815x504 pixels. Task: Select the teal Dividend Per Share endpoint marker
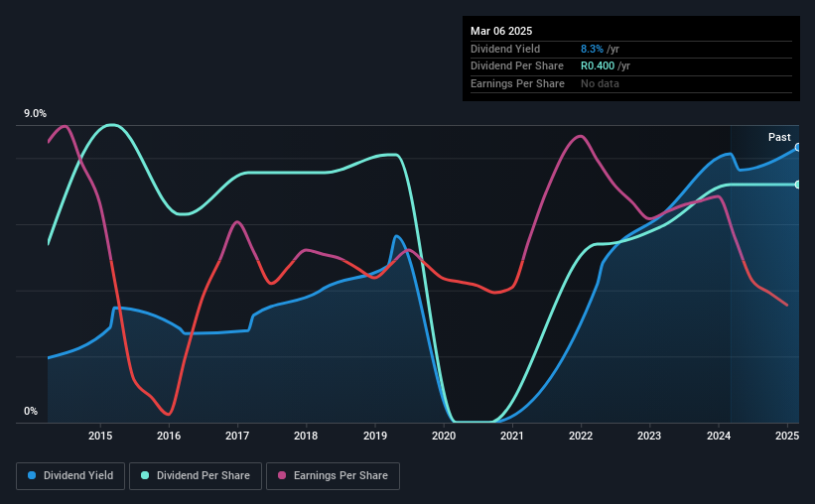[798, 185]
